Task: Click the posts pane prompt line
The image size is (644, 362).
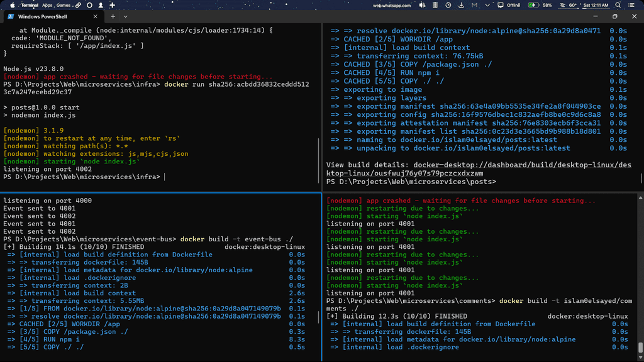Action: [411, 182]
